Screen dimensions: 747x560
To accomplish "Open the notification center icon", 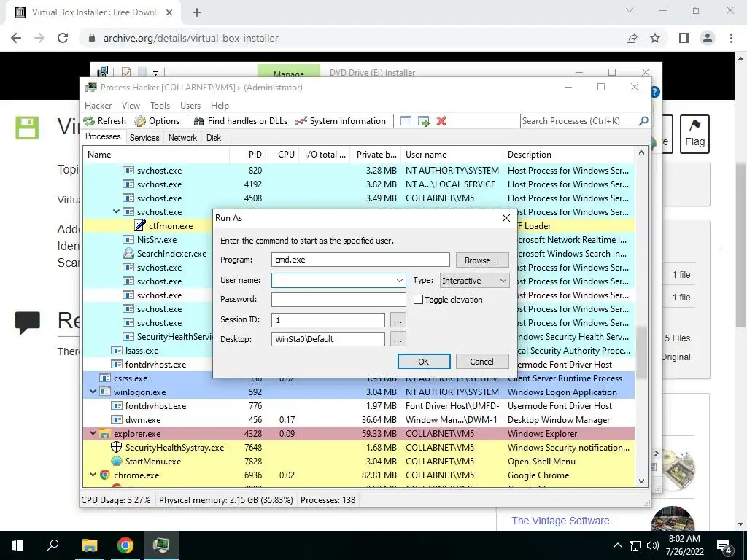I will pyautogui.click(x=724, y=547).
